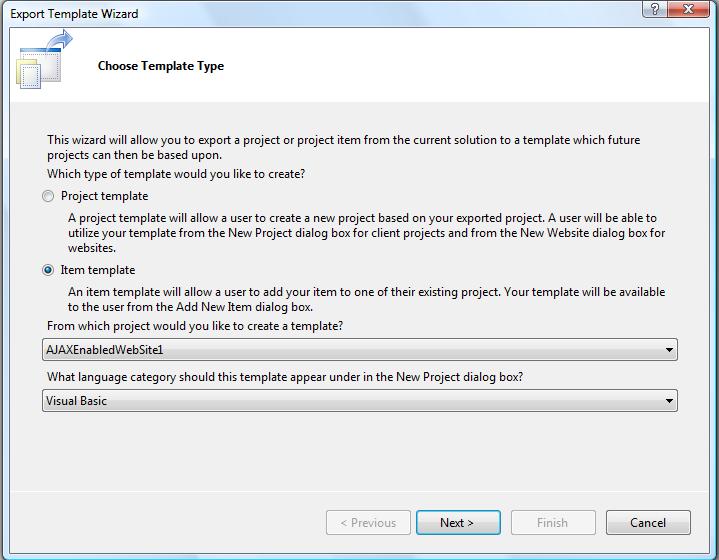Click the greyed-out < Previous button
The image size is (719, 560).
coord(368,522)
